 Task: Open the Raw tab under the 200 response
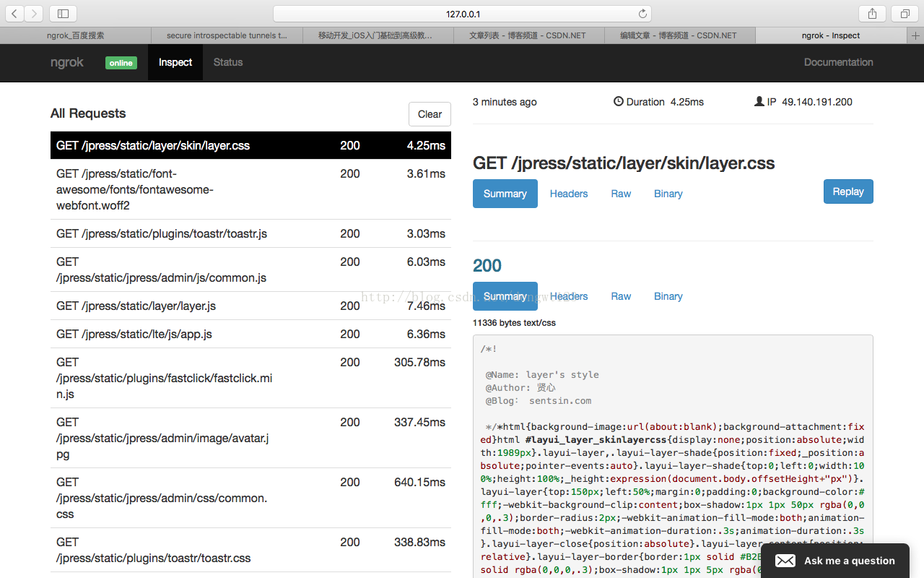(621, 296)
